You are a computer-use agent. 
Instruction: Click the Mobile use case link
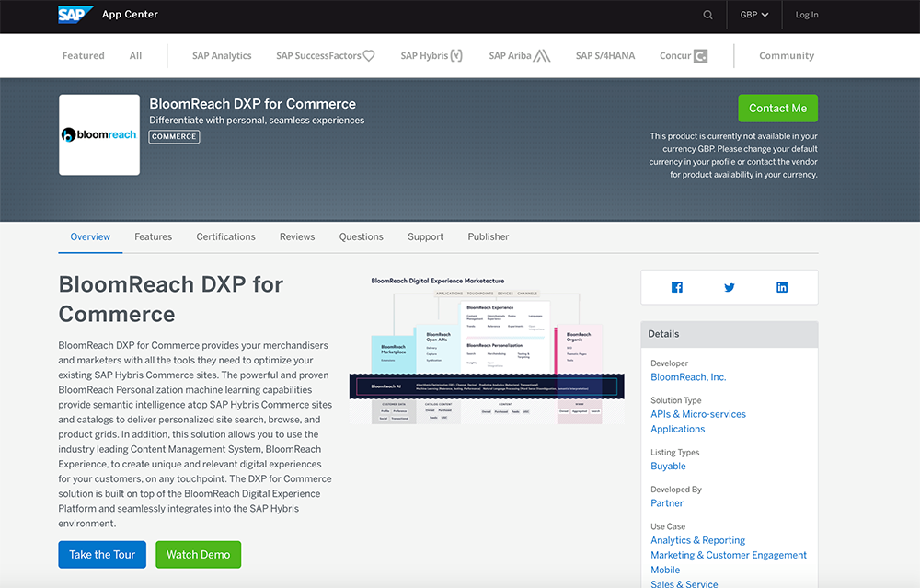(665, 570)
